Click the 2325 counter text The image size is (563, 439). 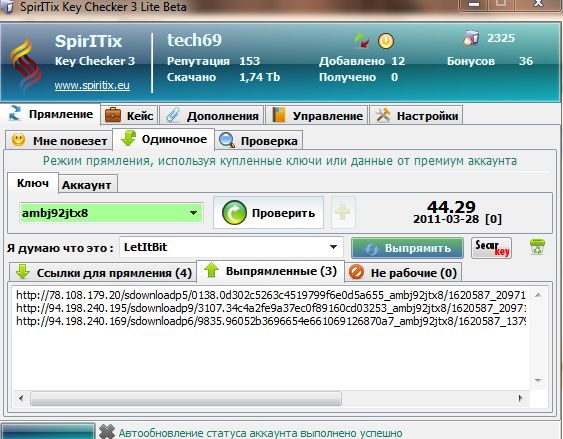point(501,38)
